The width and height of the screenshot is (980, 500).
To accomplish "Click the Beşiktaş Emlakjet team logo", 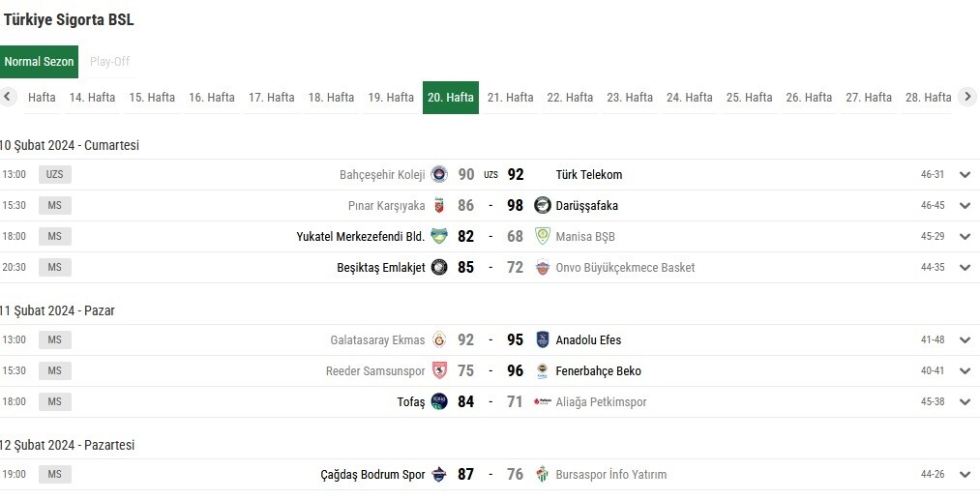I will pyautogui.click(x=439, y=268).
